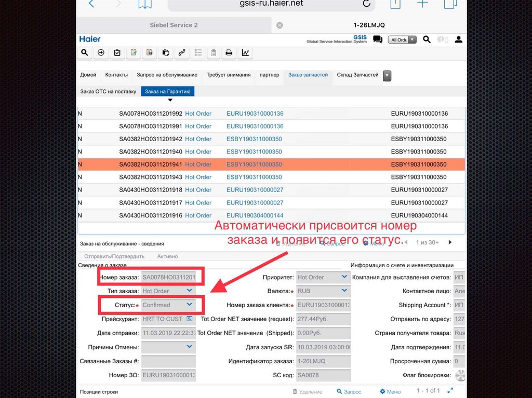Open the chart icon in the toolbar
The image size is (532, 398).
click(245, 52)
